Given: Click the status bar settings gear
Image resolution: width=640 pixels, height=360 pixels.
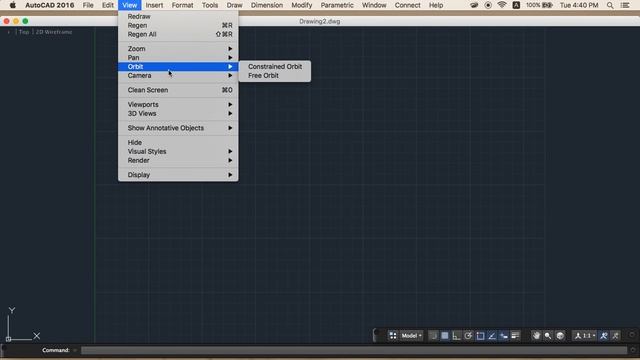Looking at the screenshot, I should 632,335.
